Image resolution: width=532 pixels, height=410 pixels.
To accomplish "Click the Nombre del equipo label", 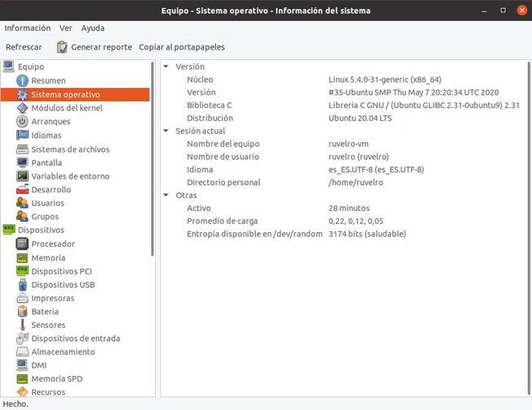I will click(223, 144).
